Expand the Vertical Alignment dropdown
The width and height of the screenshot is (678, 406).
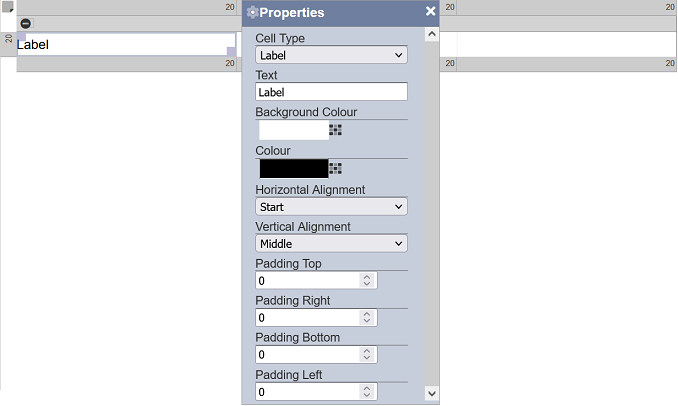coord(331,243)
